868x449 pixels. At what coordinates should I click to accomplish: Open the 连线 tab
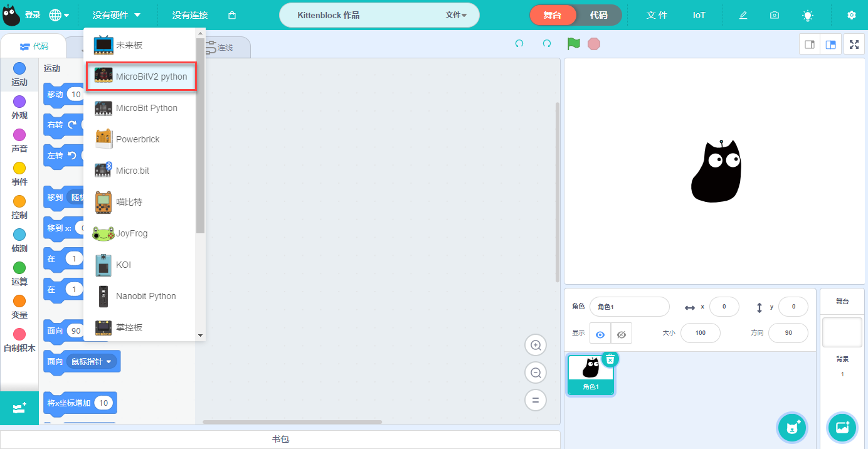220,47
